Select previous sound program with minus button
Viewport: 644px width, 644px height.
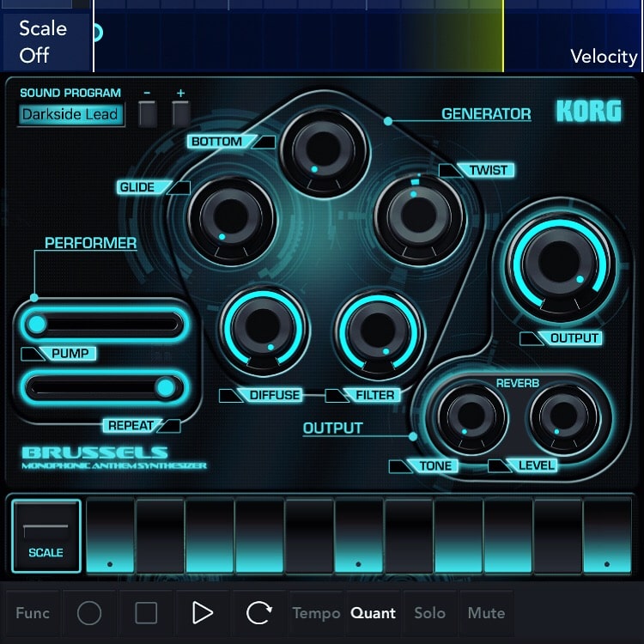[x=148, y=113]
